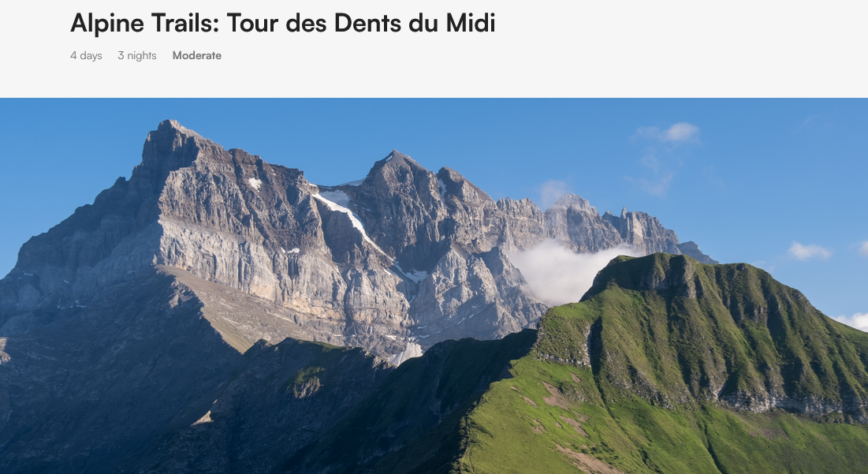Click the Moderate difficulty label
The image size is (868, 474).
(196, 55)
